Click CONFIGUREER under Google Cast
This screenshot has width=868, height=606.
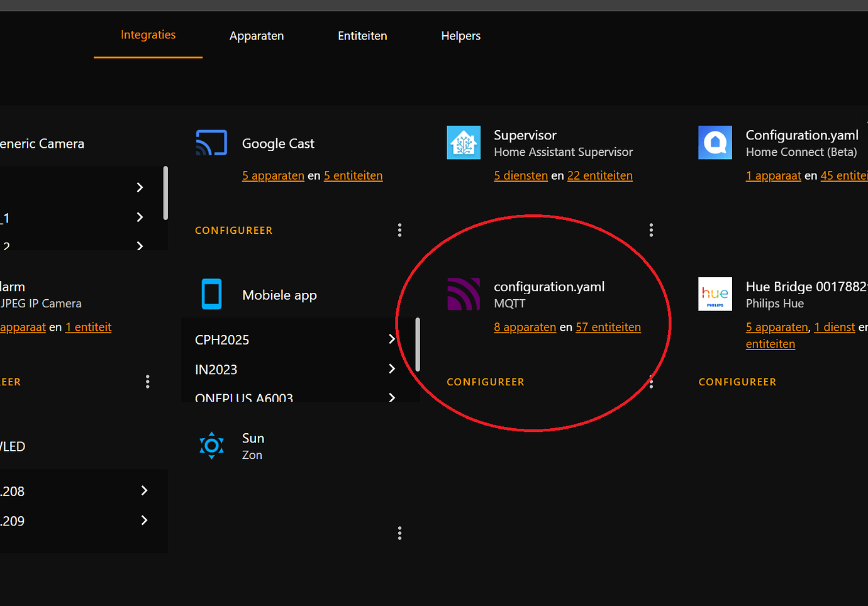pyautogui.click(x=233, y=230)
